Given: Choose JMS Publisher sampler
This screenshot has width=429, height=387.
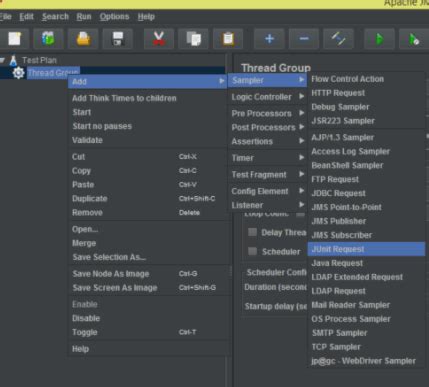Looking at the screenshot, I should pos(366,221).
